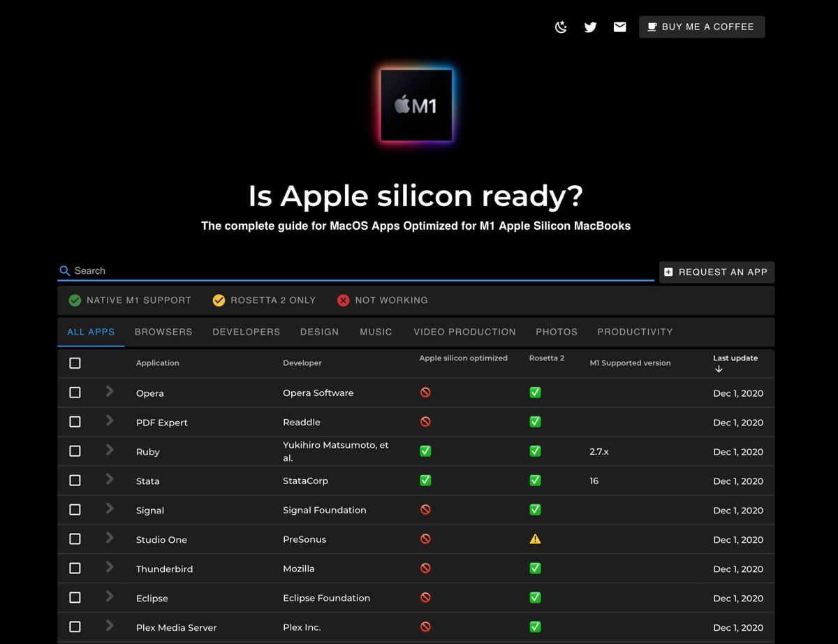Image resolution: width=838 pixels, height=644 pixels.
Task: Filter by Native M1 Support
Action: pos(130,300)
